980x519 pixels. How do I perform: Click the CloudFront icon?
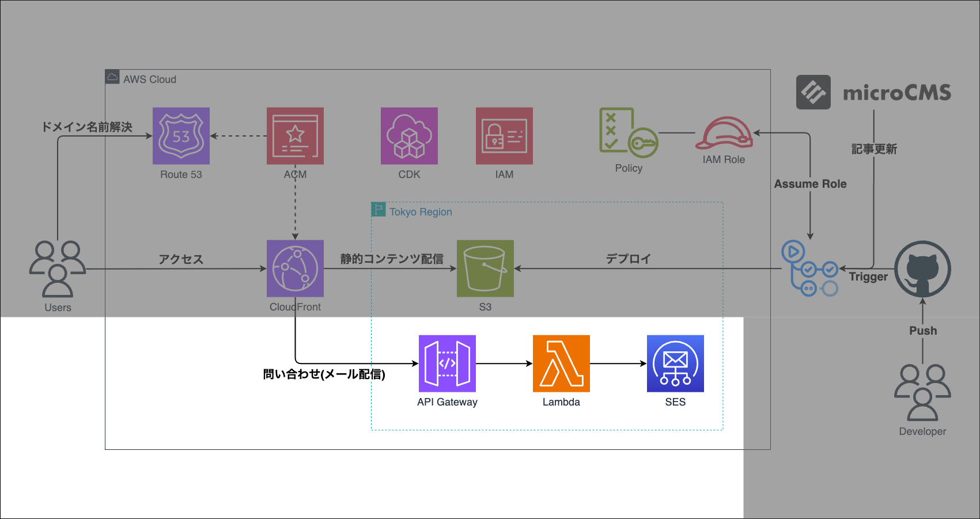(x=295, y=268)
